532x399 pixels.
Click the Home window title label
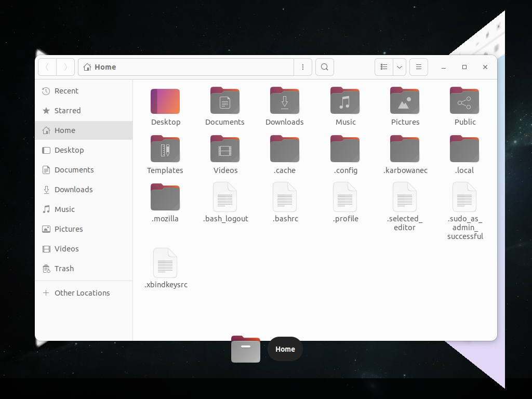click(285, 349)
